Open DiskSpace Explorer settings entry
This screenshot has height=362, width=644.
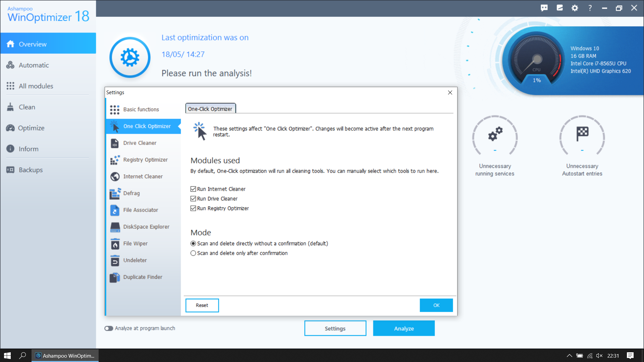coord(144,227)
